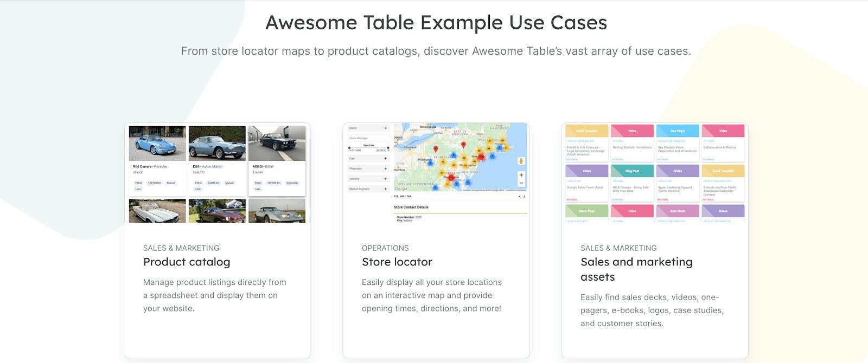Open "Collaboration & Sharing" video card
The width and height of the screenshot is (868, 363).
(x=723, y=143)
